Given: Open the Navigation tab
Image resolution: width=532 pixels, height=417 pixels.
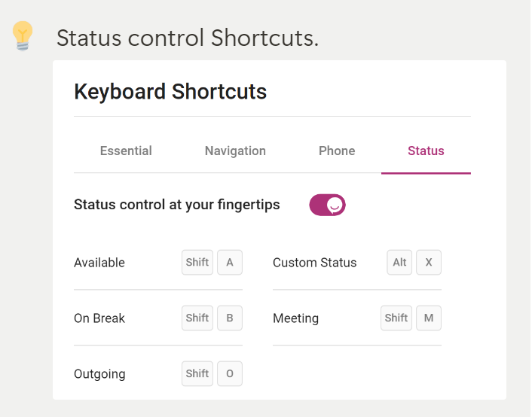Looking at the screenshot, I should tap(235, 151).
